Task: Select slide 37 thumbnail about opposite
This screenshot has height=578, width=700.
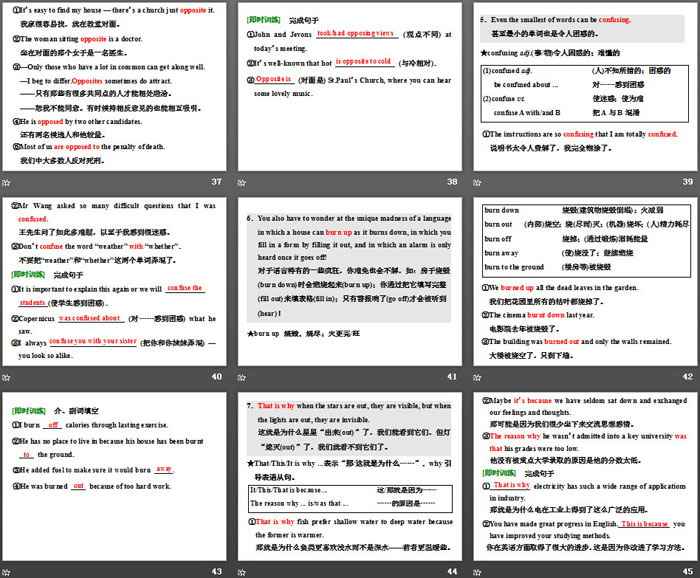Action: tap(114, 87)
